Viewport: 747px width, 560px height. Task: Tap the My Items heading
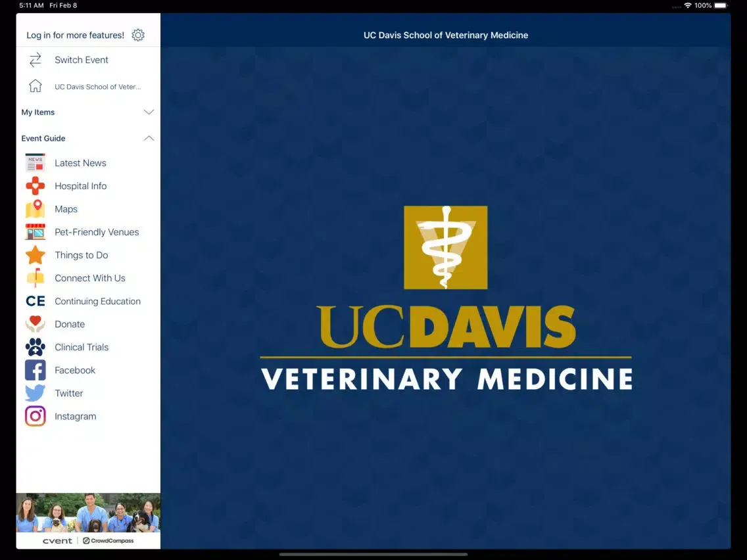[38, 112]
